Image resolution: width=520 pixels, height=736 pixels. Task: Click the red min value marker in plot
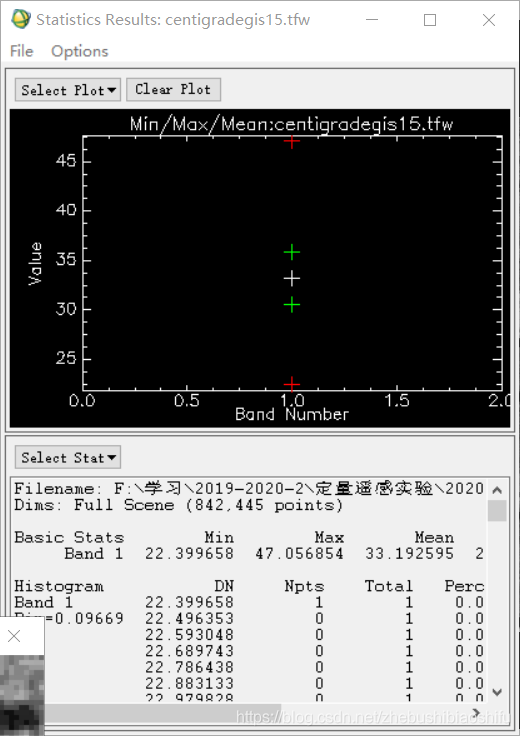(291, 384)
